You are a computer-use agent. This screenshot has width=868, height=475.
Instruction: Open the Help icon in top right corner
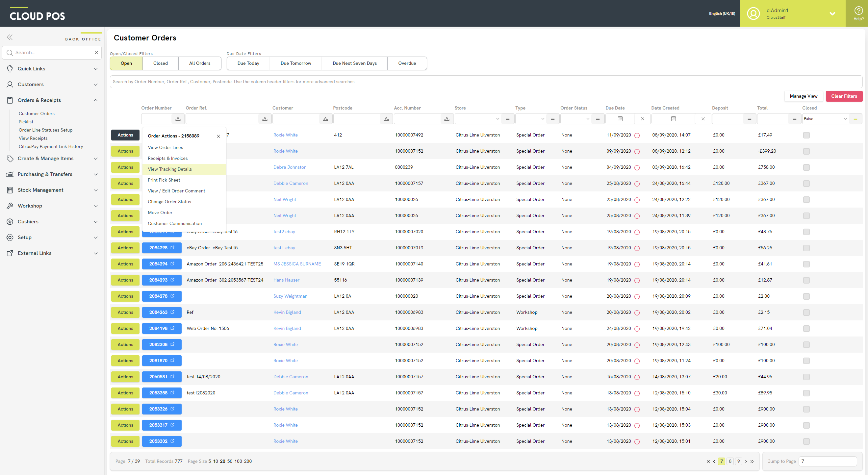(x=858, y=11)
